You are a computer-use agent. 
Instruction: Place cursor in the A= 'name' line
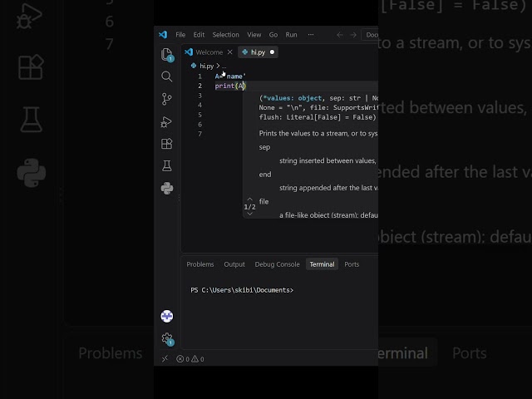coord(230,76)
